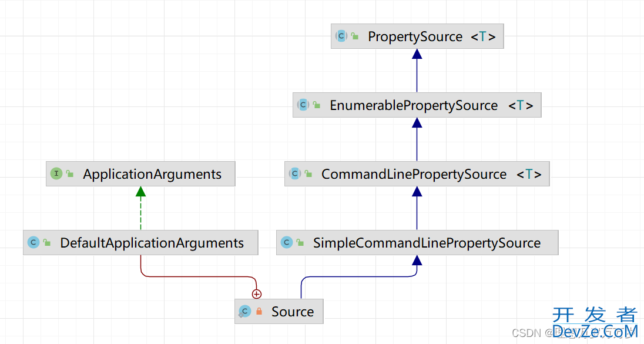Select the PropertySource<T> class node
This screenshot has width=644, height=344.
[417, 36]
